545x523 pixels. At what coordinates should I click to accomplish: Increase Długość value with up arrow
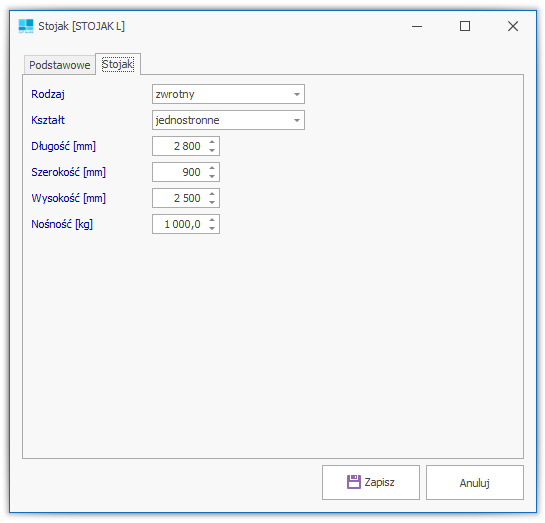[212, 142]
